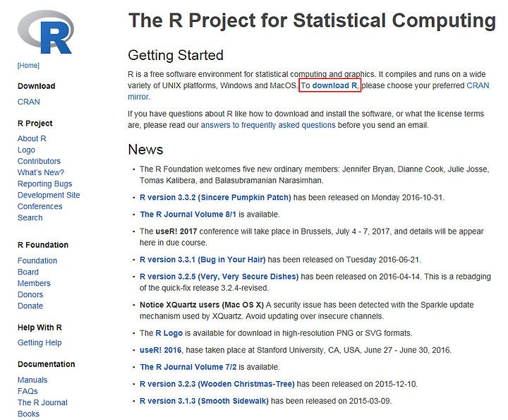This screenshot has width=508, height=420.
Task: Open answers to frequently asked questions
Action: coord(268,125)
